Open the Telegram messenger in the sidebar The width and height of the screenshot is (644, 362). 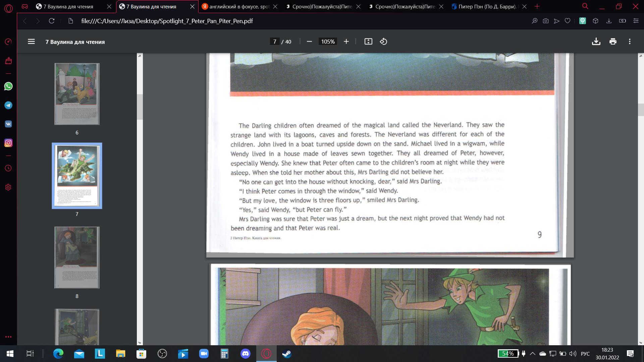click(x=8, y=105)
